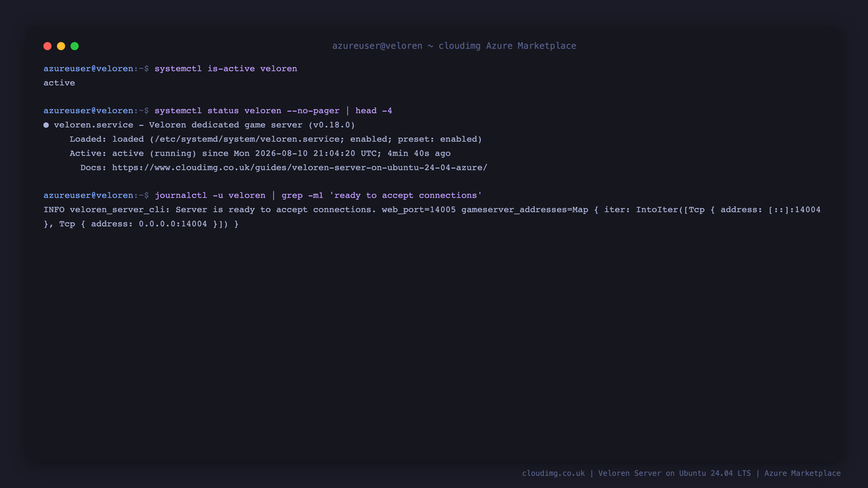
Task: Click the footer 'cloudimg.co.uk | Veloren Server' caption
Action: pyautogui.click(x=682, y=473)
